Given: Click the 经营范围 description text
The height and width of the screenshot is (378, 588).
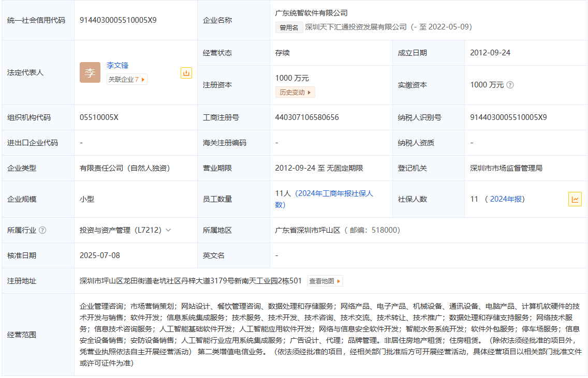Looking at the screenshot, I should tap(329, 335).
